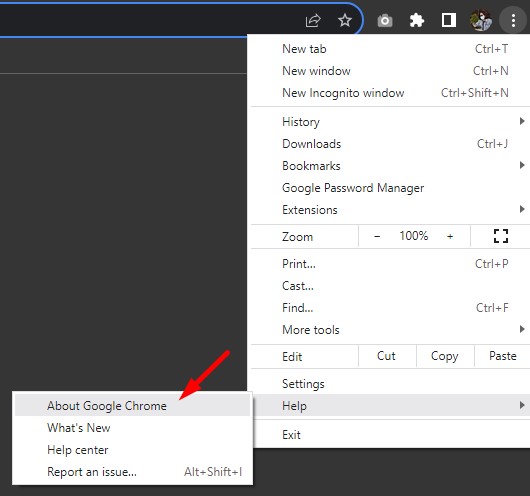530x496 pixels.
Task: Expand the Help submenu
Action: click(x=390, y=405)
